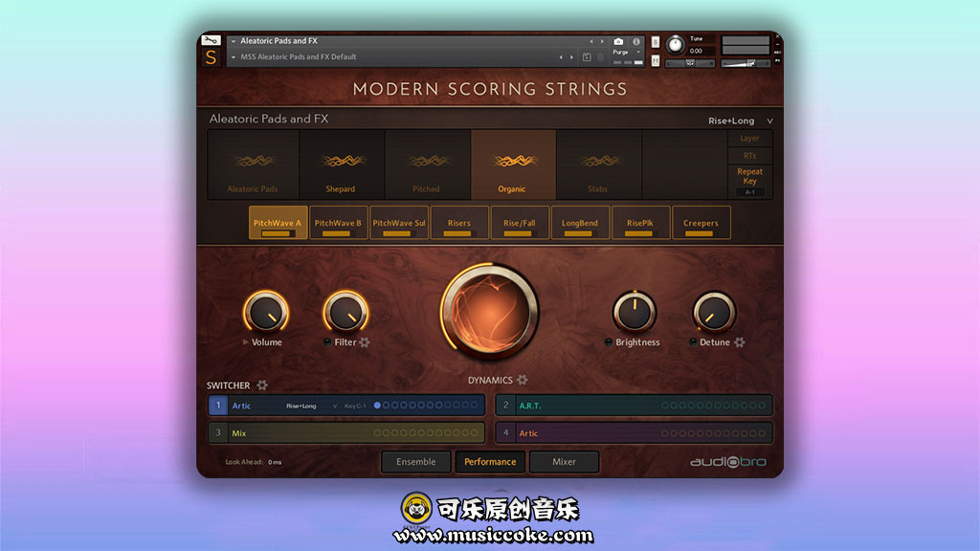The height and width of the screenshot is (551, 980).
Task: Click the large Dynamics knob
Action: [x=490, y=311]
